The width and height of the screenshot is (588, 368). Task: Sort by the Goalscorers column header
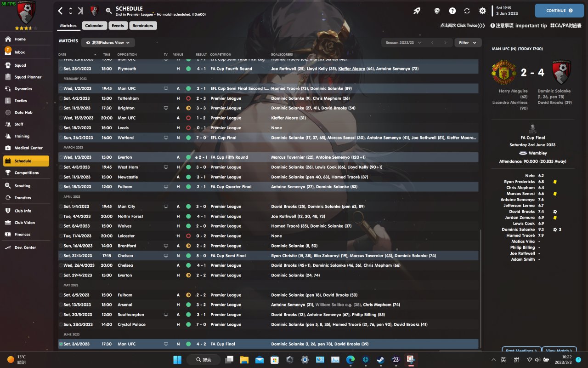[x=282, y=55]
